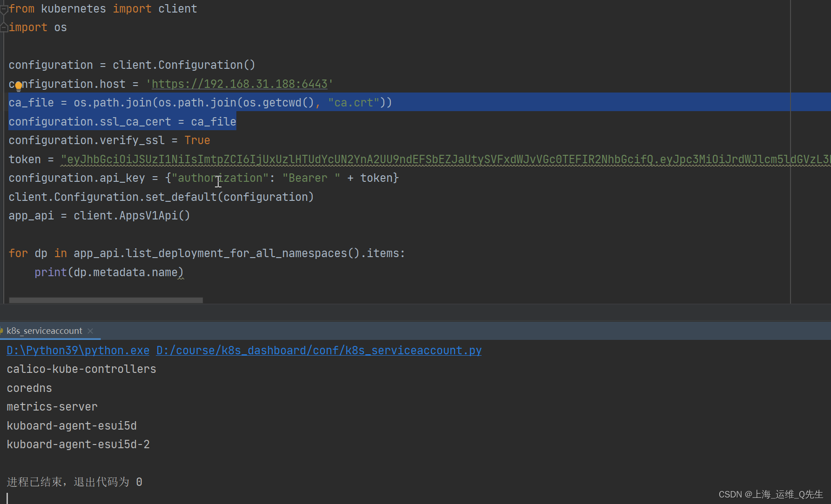Click the 'metrics-server' output line

[x=52, y=407]
